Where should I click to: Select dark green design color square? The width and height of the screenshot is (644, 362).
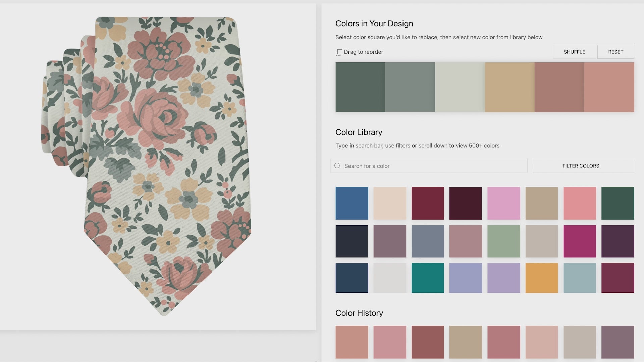(360, 87)
